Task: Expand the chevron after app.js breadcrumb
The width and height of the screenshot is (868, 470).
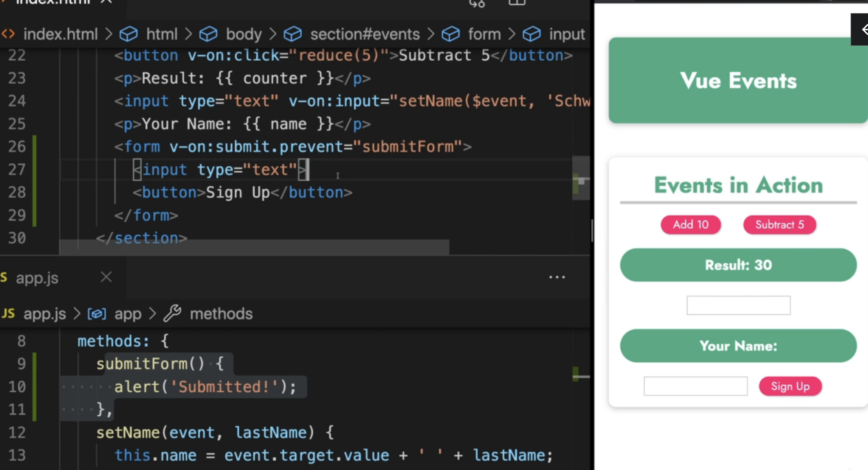Action: point(77,313)
